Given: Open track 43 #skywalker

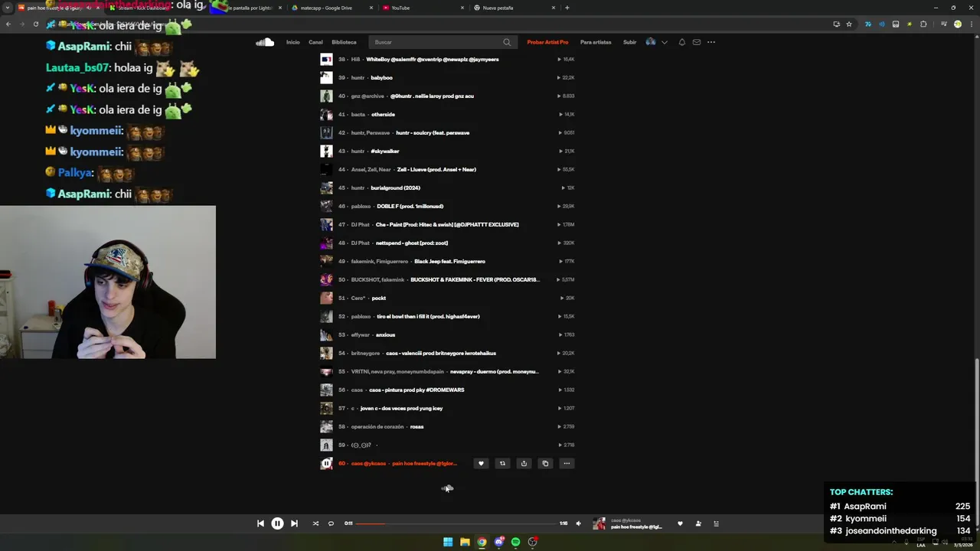Looking at the screenshot, I should pos(385,151).
